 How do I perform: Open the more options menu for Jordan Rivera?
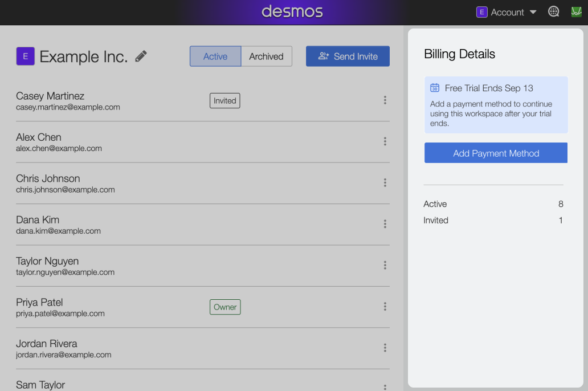385,348
